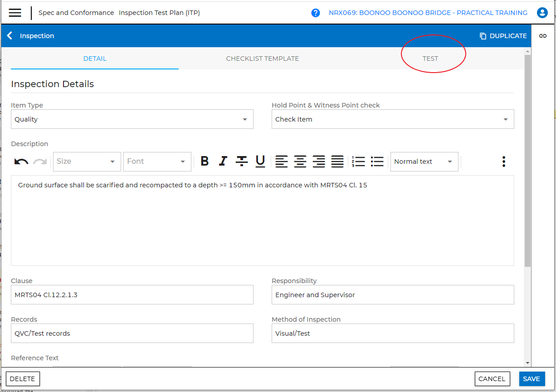Open the navigation hamburger menu

tap(15, 12)
